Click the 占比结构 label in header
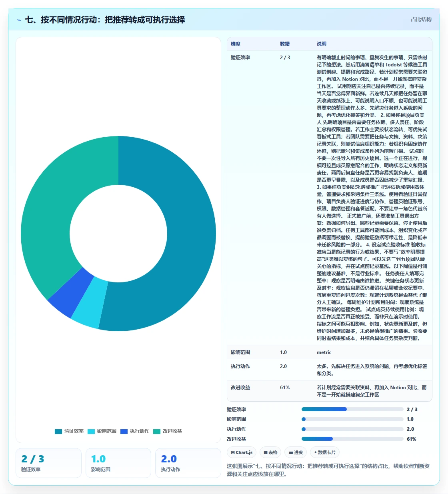This screenshot has height=494, width=448. pyautogui.click(x=421, y=19)
